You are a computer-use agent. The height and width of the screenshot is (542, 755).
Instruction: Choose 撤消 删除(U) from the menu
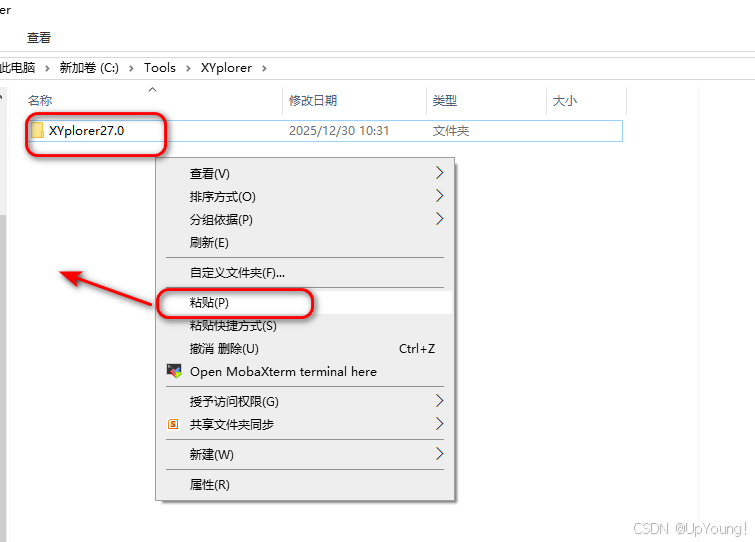coord(305,348)
